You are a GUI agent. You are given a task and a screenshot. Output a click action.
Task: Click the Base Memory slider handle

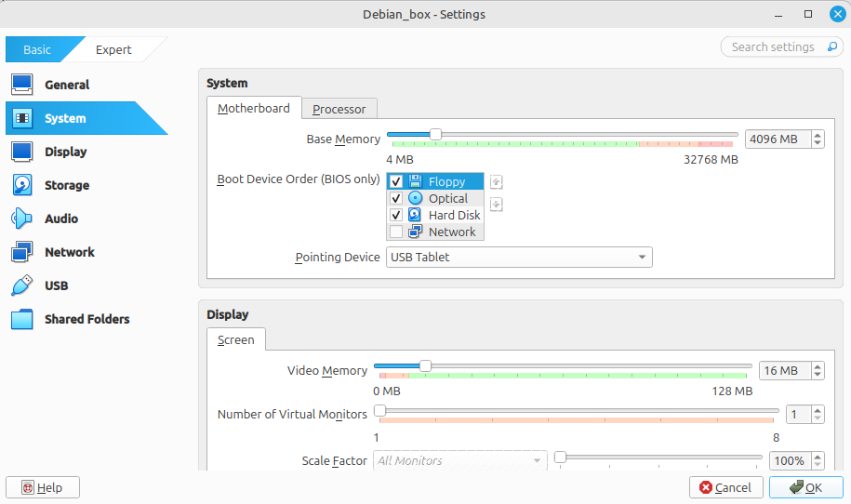click(x=435, y=134)
